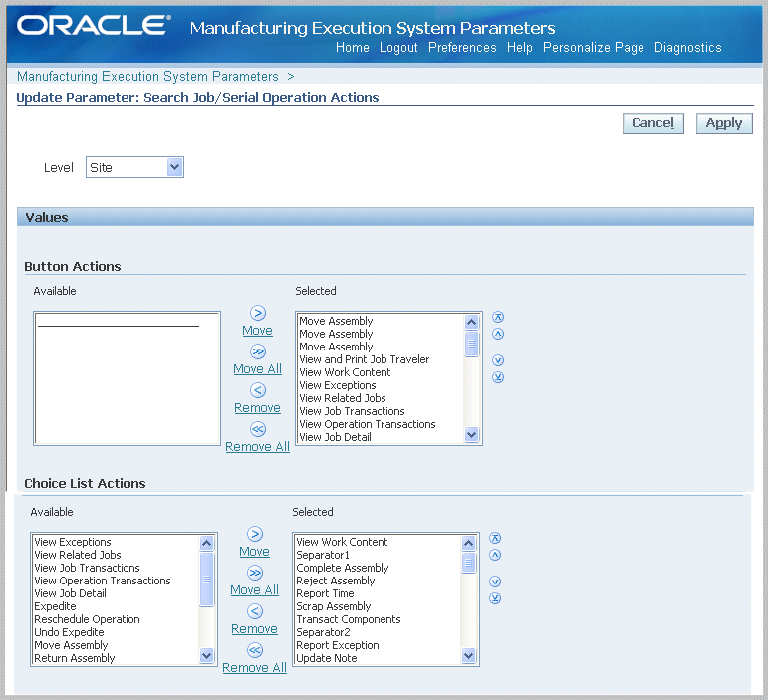
Task: Select Report Time in Selected list
Action: point(325,593)
